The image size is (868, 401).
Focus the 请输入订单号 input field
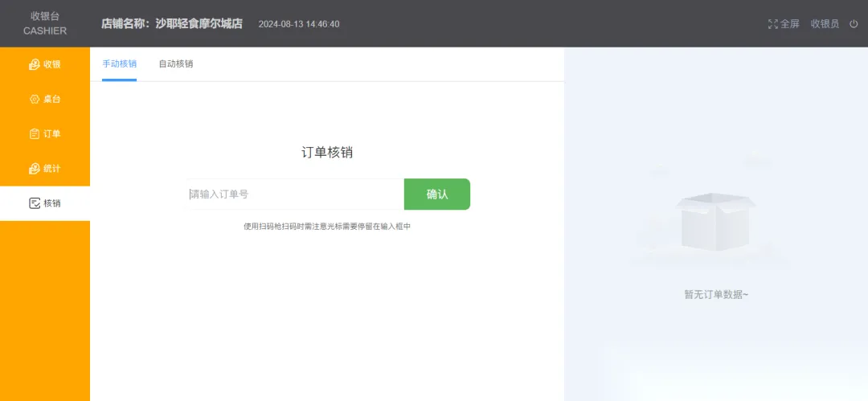click(296, 194)
